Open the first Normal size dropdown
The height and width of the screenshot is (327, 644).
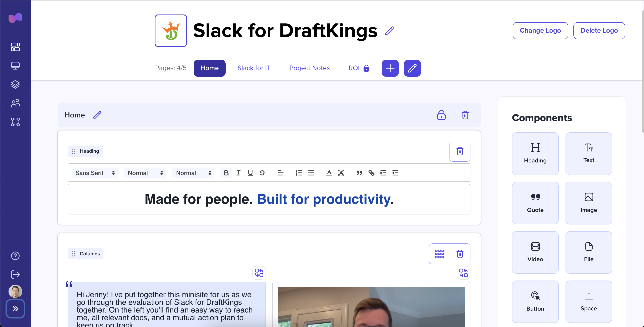click(145, 173)
